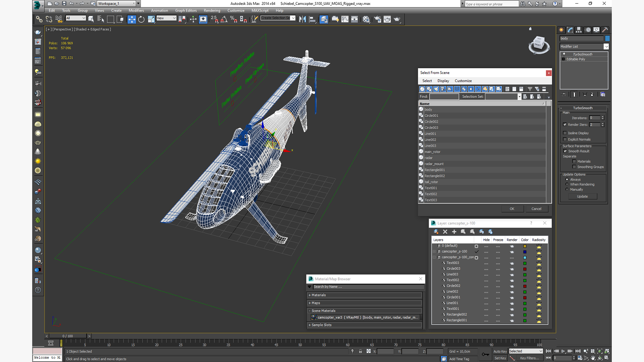The height and width of the screenshot is (362, 644).
Task: Expand the Sample Slots group
Action: click(x=309, y=325)
